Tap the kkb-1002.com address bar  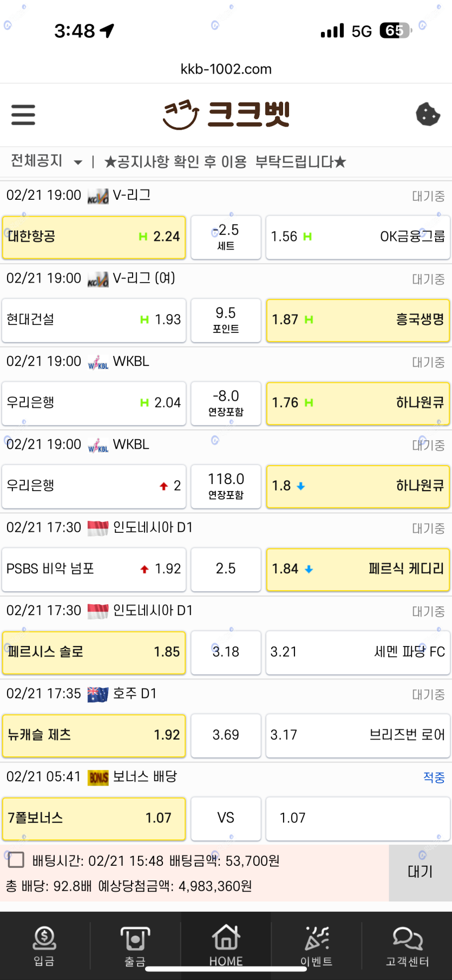click(x=226, y=69)
